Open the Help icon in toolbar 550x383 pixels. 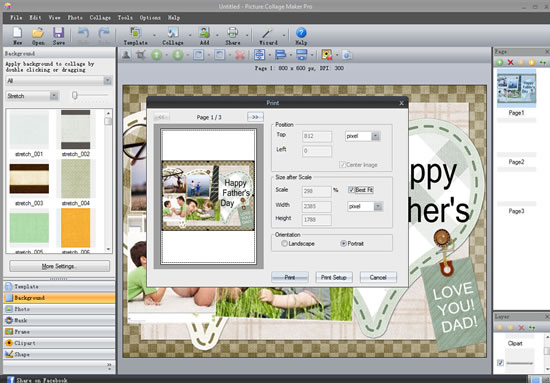point(301,33)
